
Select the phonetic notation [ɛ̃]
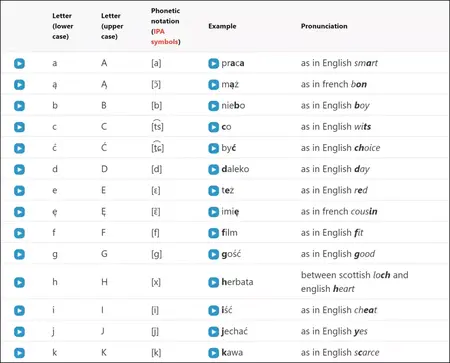click(156, 212)
